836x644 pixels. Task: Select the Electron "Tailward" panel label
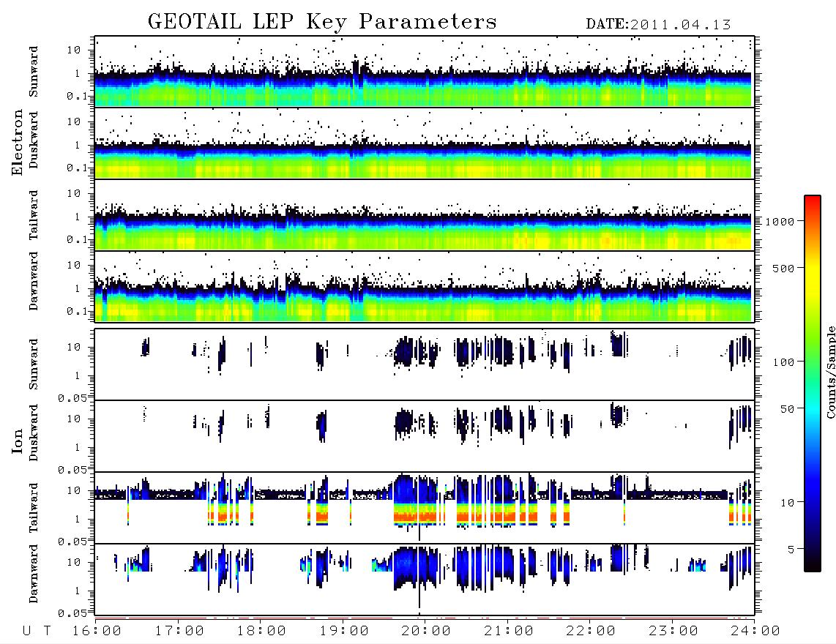click(x=34, y=215)
